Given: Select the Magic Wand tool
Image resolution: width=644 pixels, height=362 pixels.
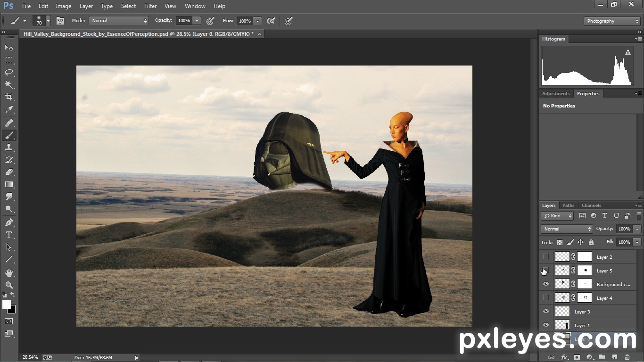Looking at the screenshot, I should click(x=9, y=85).
